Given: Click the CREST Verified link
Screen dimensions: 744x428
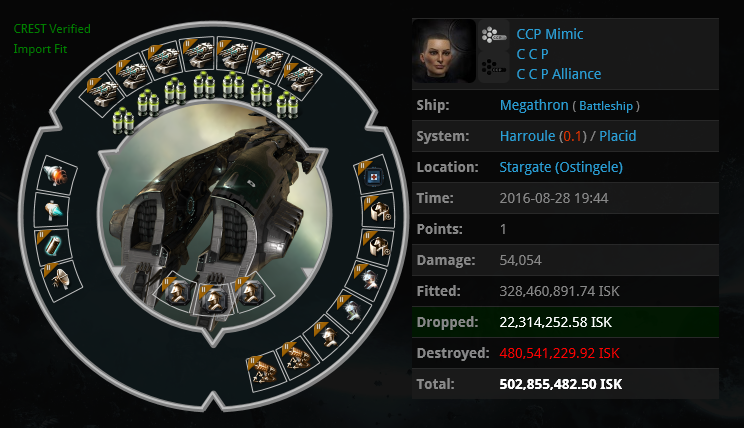Looking at the screenshot, I should pos(52,29).
